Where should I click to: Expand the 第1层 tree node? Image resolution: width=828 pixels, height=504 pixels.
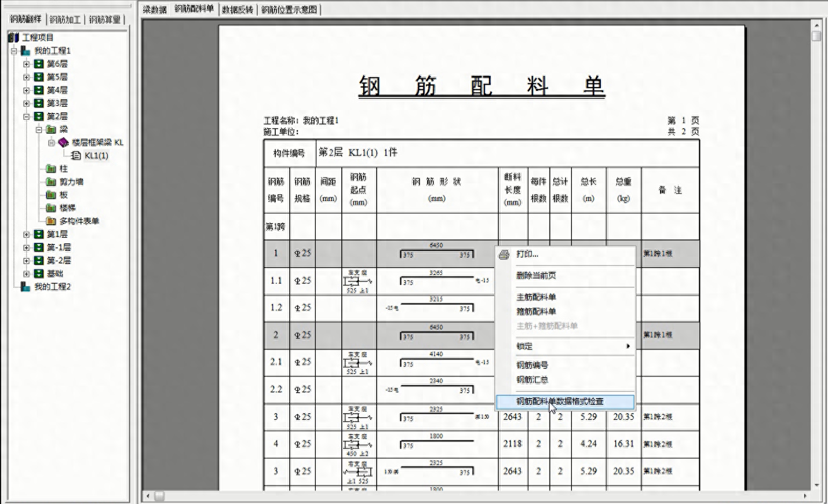[27, 234]
